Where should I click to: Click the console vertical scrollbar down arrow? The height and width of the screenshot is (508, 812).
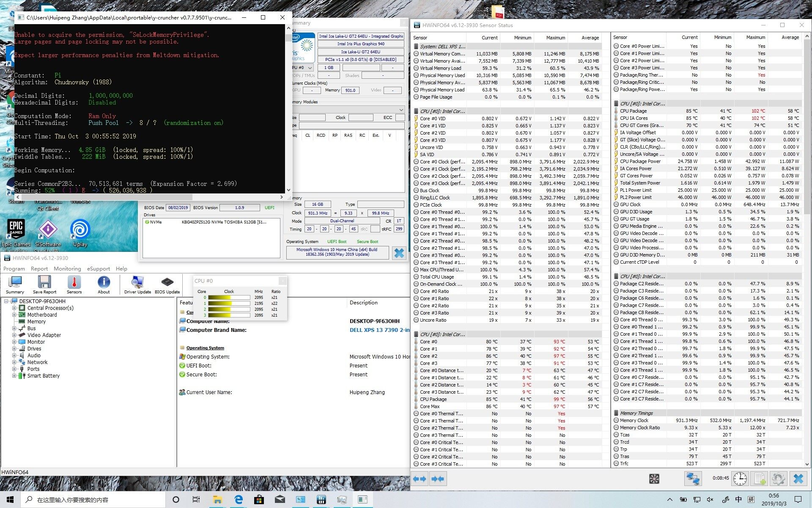[288, 190]
